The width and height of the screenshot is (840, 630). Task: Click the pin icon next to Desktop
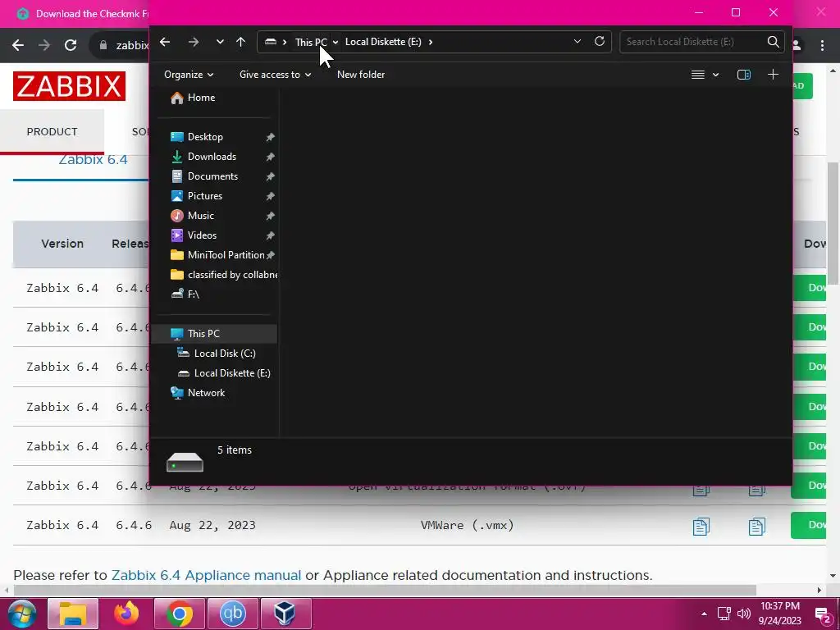[x=270, y=137]
